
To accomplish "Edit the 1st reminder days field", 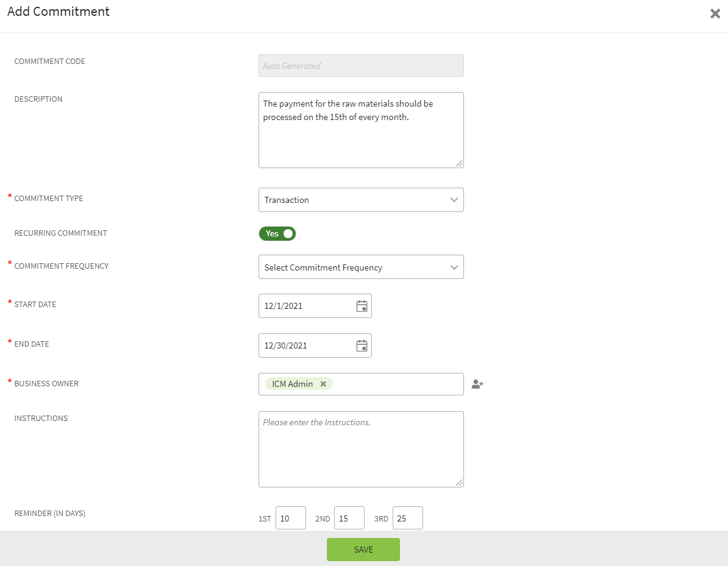I will point(290,518).
